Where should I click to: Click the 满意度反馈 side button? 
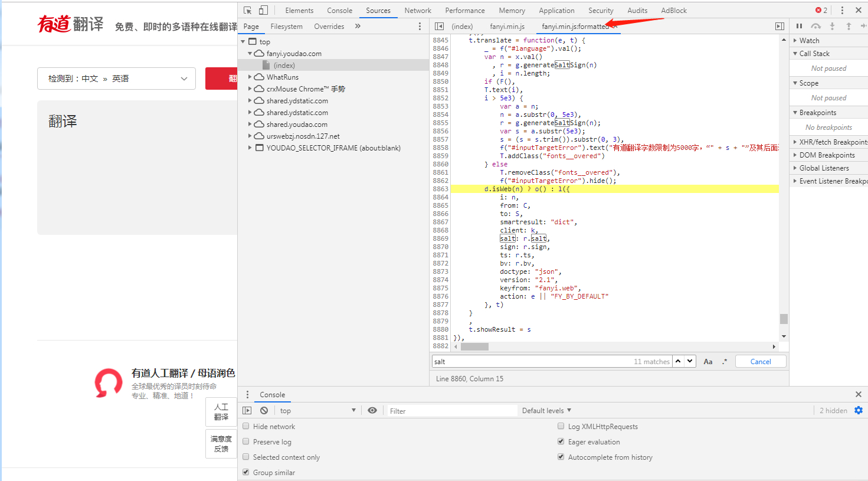[x=221, y=444]
